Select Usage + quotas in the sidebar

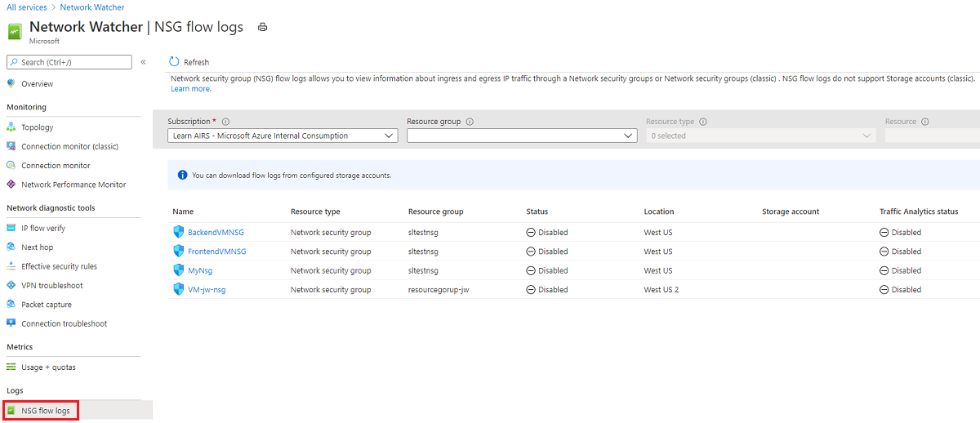48,367
